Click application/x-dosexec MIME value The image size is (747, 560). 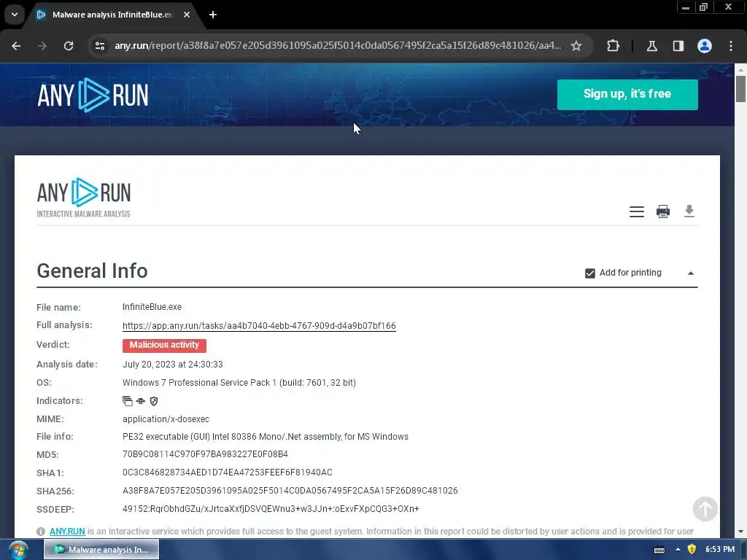[x=166, y=419]
